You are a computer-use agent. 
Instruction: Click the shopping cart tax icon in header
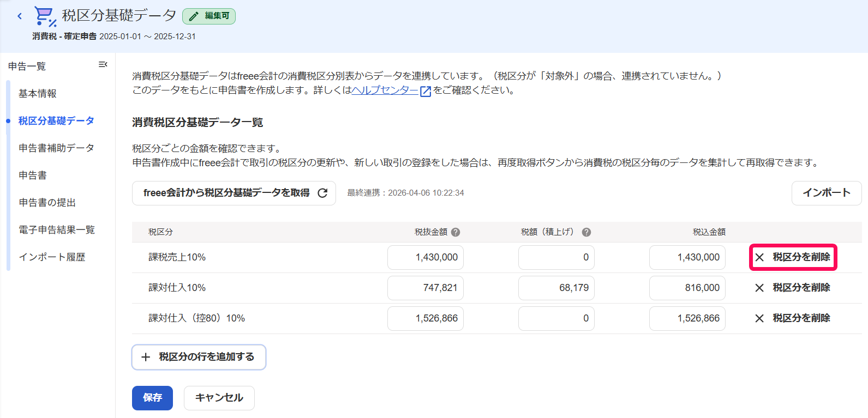[x=45, y=16]
